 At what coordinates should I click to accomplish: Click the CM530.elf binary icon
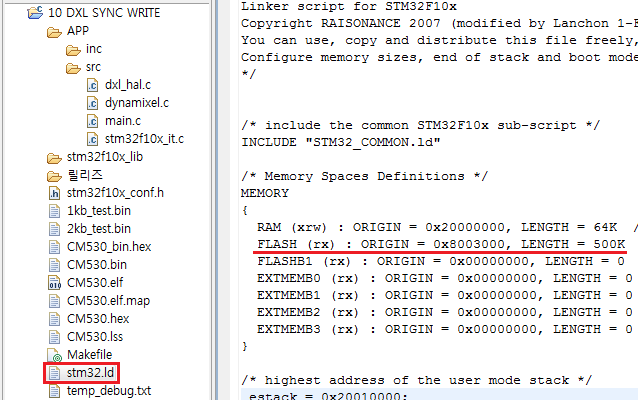point(55,283)
